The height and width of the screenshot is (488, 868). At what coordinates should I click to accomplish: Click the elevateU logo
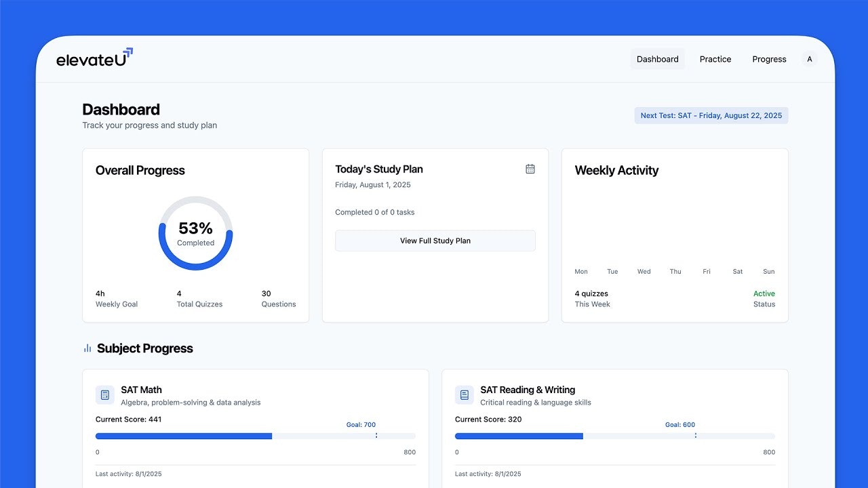[x=95, y=58]
